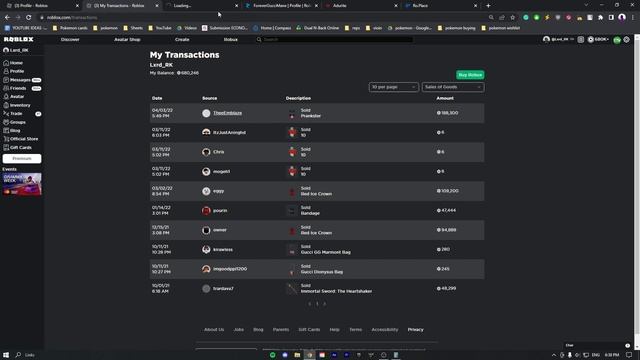Click the Windows Start button
Viewport: 640px width, 360px height.
(6, 355)
